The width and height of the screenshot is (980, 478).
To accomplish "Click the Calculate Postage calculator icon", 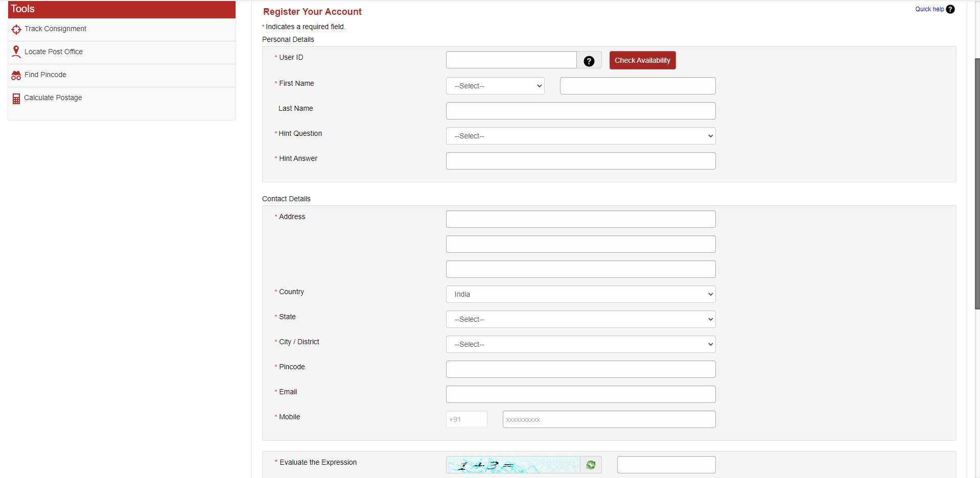I will coord(16,99).
